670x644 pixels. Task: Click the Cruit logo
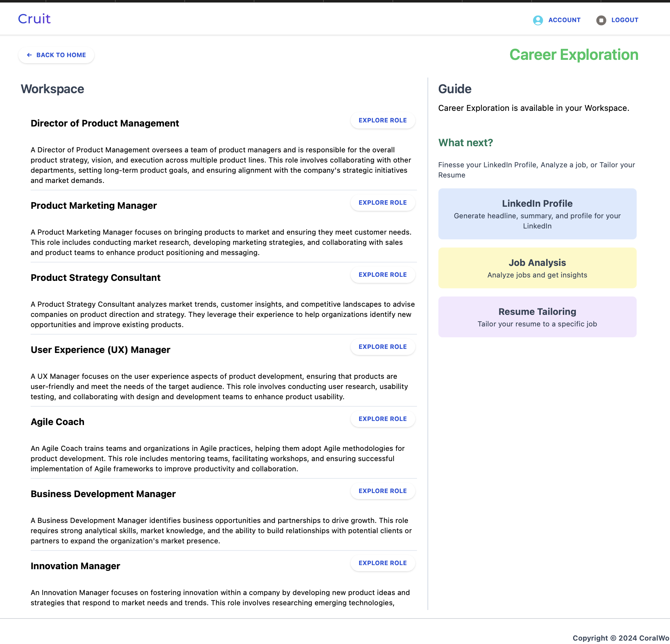coord(34,19)
